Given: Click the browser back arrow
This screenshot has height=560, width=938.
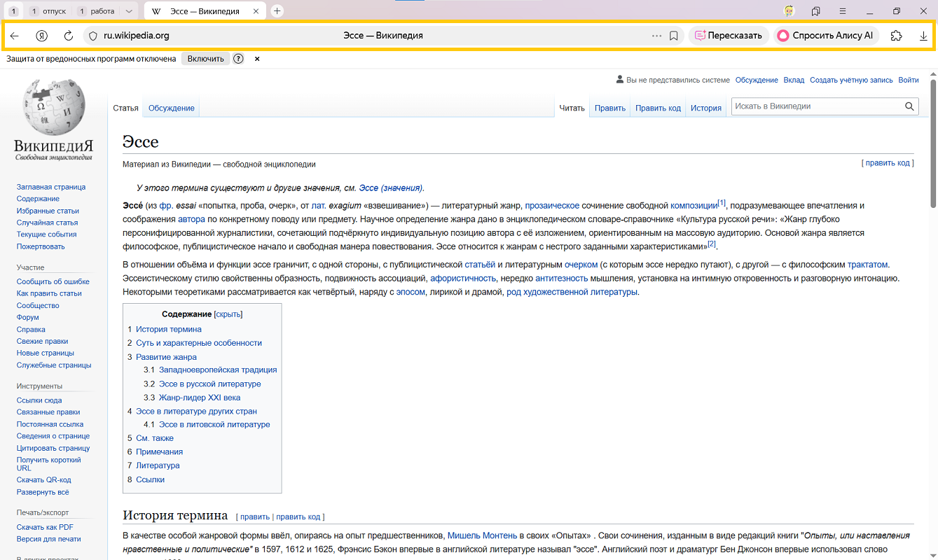Looking at the screenshot, I should click(x=15, y=36).
